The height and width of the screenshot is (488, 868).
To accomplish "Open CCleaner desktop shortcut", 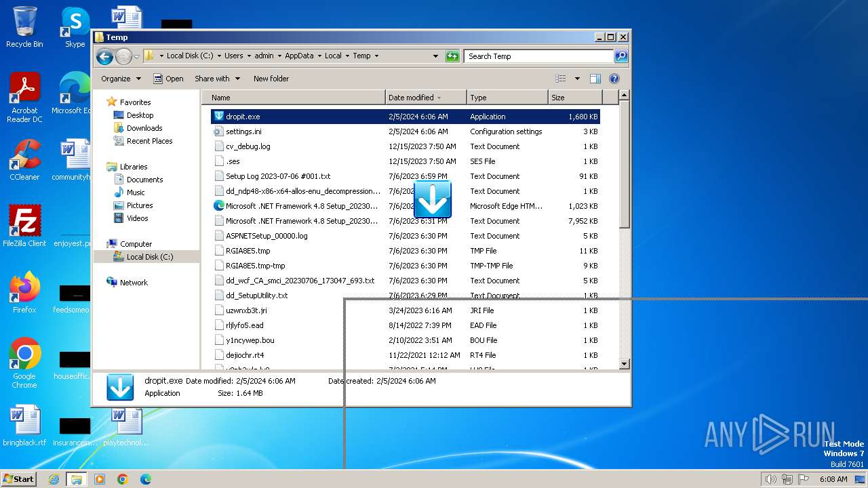I will tap(24, 160).
